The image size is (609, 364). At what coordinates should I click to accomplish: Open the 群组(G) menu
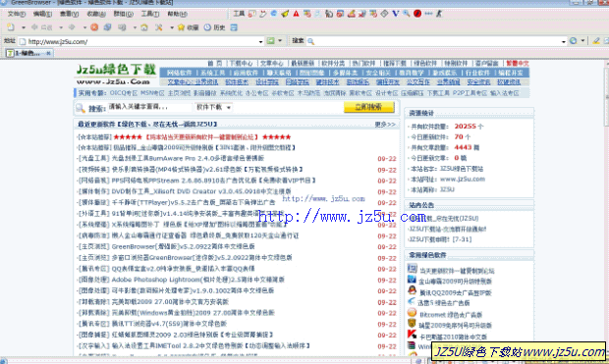(123, 14)
